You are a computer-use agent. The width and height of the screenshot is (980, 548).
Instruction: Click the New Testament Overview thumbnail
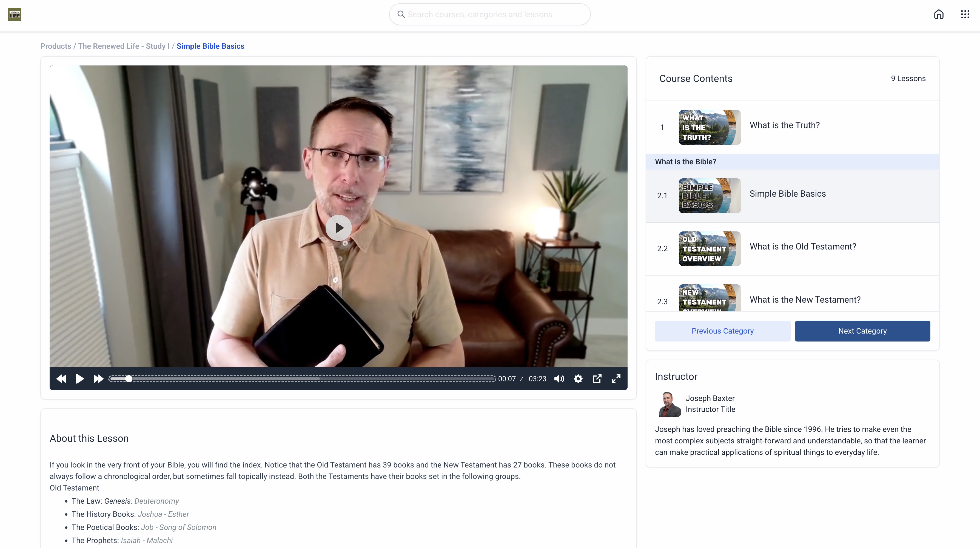click(709, 298)
